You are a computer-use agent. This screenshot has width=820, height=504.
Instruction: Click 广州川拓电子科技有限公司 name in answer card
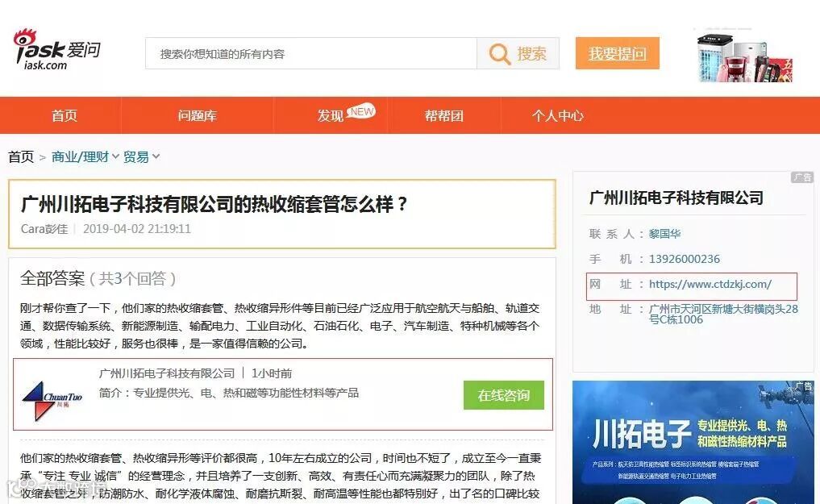tap(167, 373)
